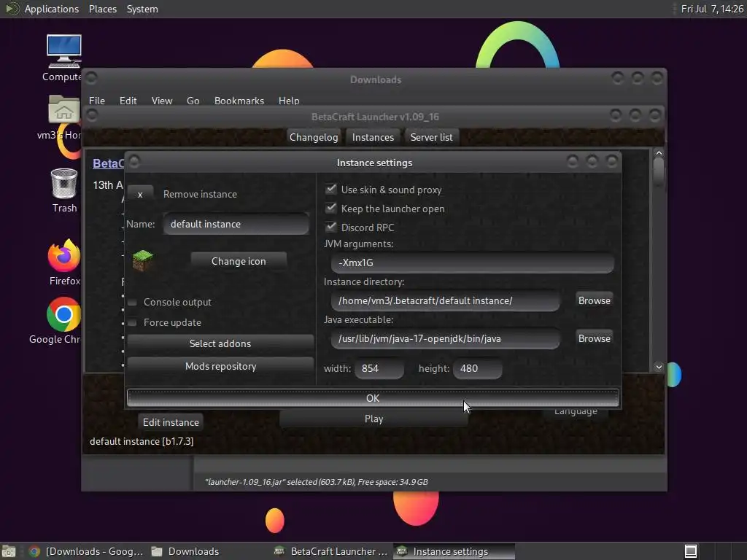
Task: Open the Mods repository button
Action: pos(220,366)
